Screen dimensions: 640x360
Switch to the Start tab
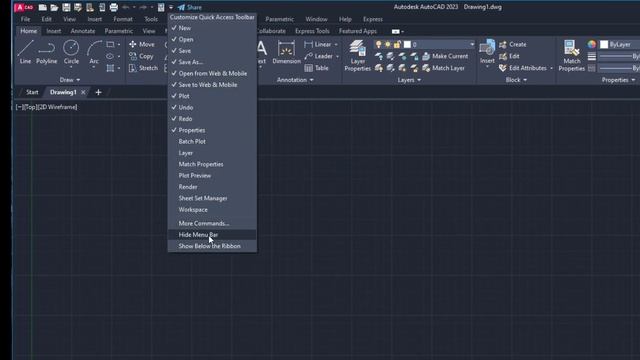(32, 92)
